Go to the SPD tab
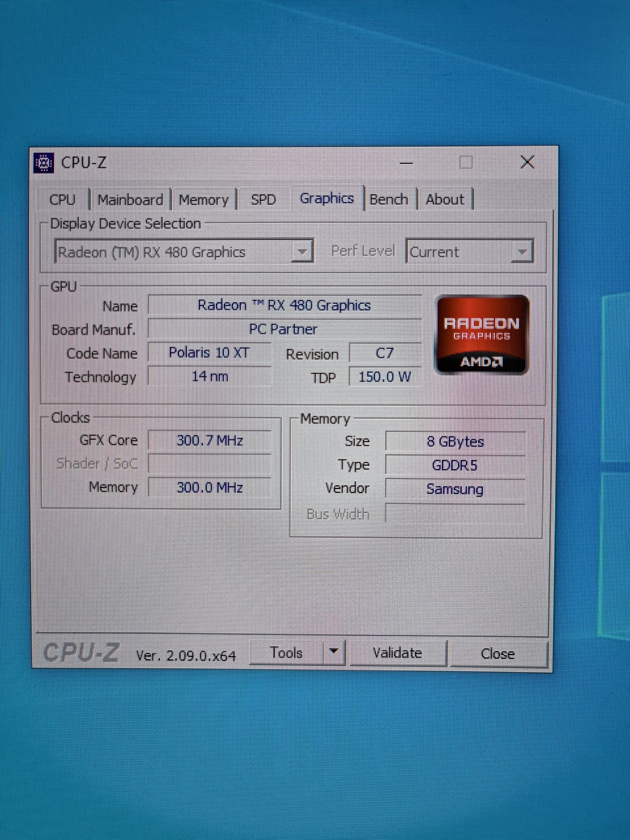 (263, 199)
